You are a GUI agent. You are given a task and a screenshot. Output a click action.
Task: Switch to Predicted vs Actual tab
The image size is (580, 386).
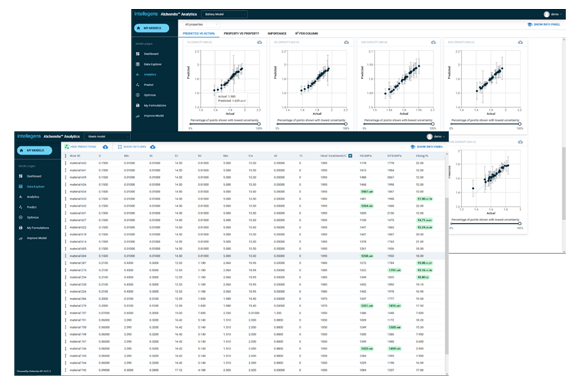coord(199,33)
